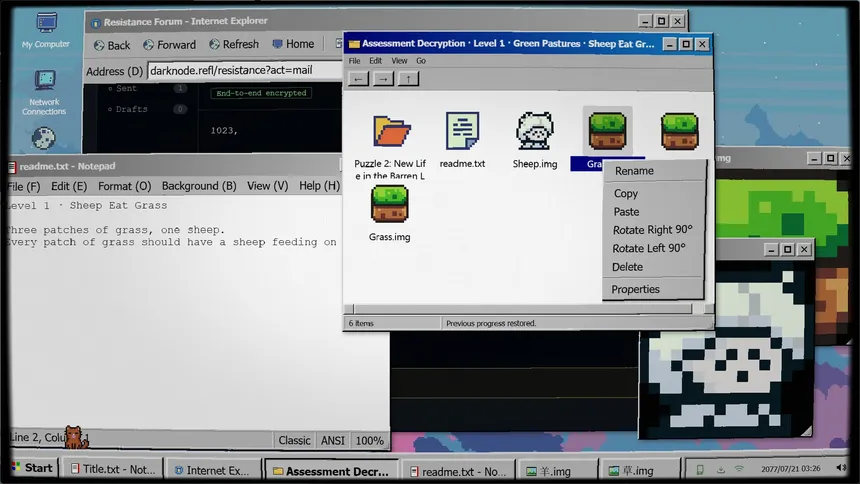Click Refresh in the Internet Explorer toolbar
This screenshot has height=484, width=860.
[234, 44]
